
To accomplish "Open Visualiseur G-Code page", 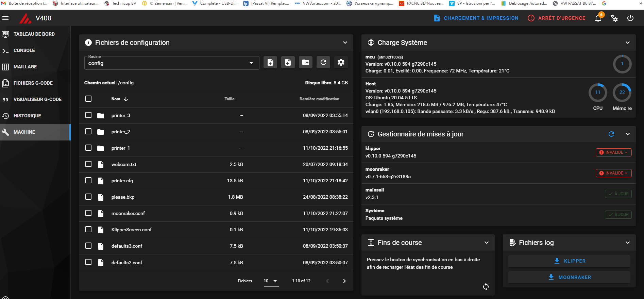I will tap(35, 99).
